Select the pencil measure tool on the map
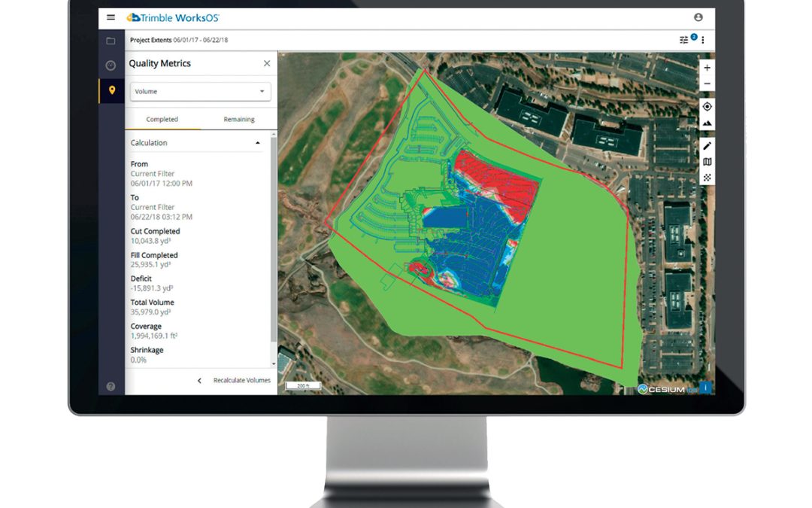This screenshot has width=812, height=508. pyautogui.click(x=707, y=143)
